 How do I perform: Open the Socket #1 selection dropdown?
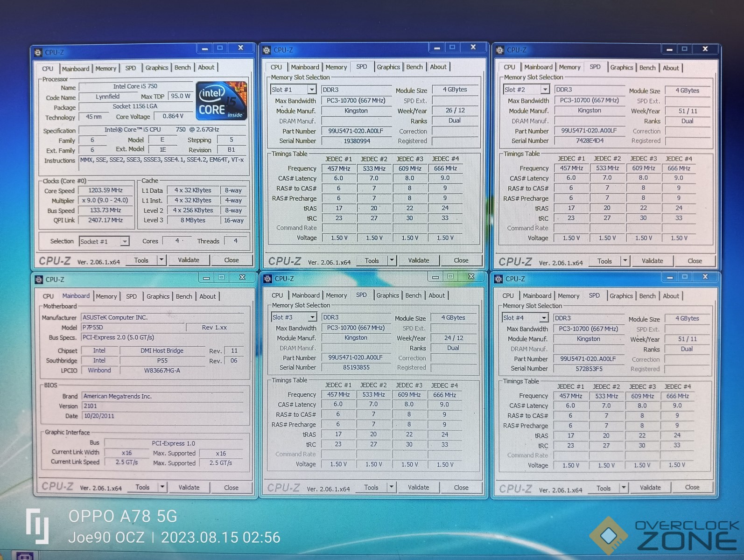pyautogui.click(x=125, y=241)
